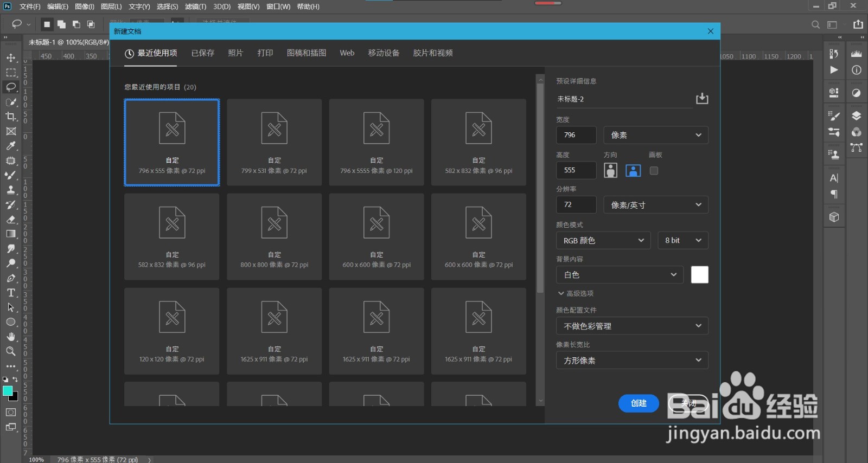Open the Layers panel icon
Viewport: 868px width, 463px height.
click(856, 115)
